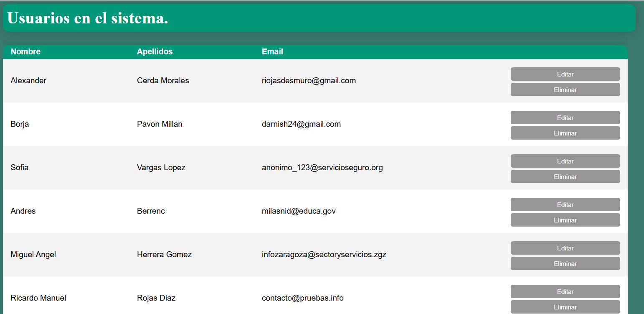
Task: Remove Sofia using the Eliminar button
Action: click(565, 176)
